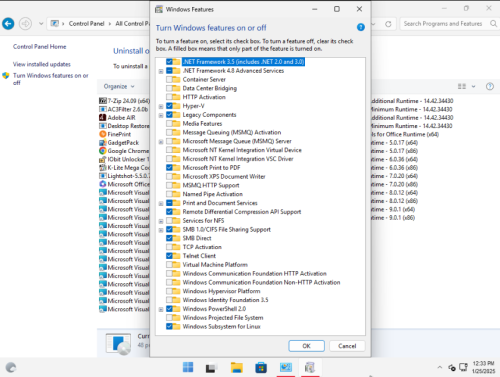The width and height of the screenshot is (500, 377).
Task: Select Named Pipe Activation row
Action: pos(213,194)
